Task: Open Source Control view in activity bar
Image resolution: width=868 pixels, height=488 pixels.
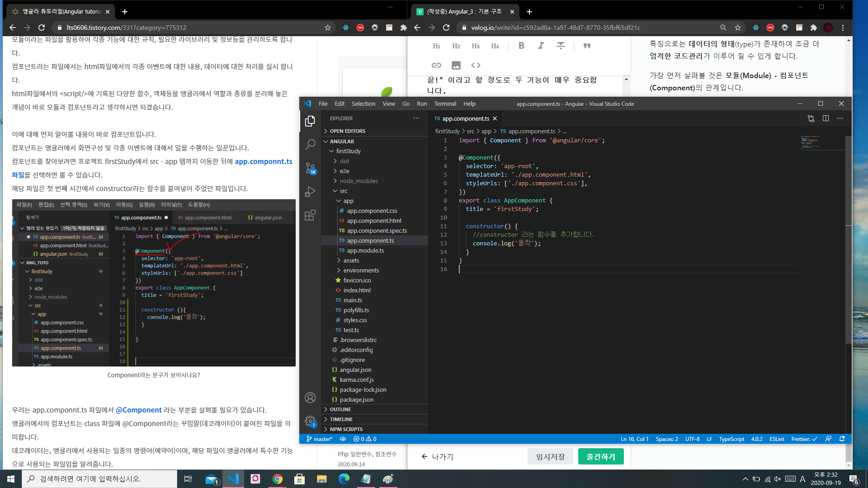Action: coord(310,168)
